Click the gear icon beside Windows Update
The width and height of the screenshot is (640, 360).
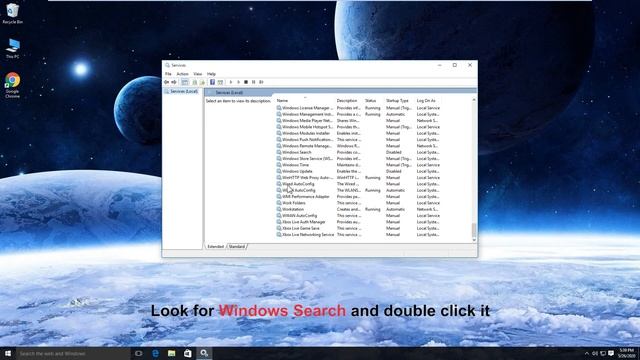tap(279, 171)
